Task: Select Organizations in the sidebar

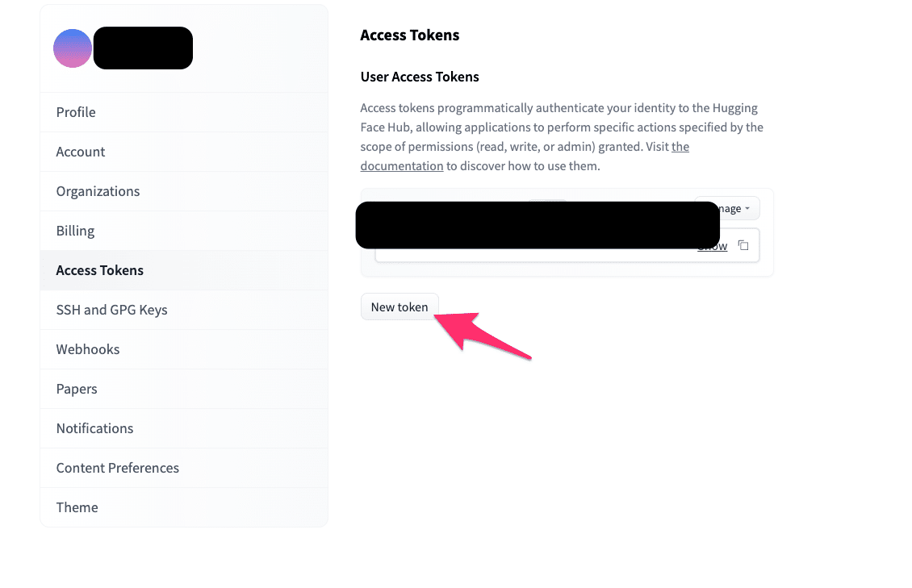Action: pyautogui.click(x=184, y=191)
